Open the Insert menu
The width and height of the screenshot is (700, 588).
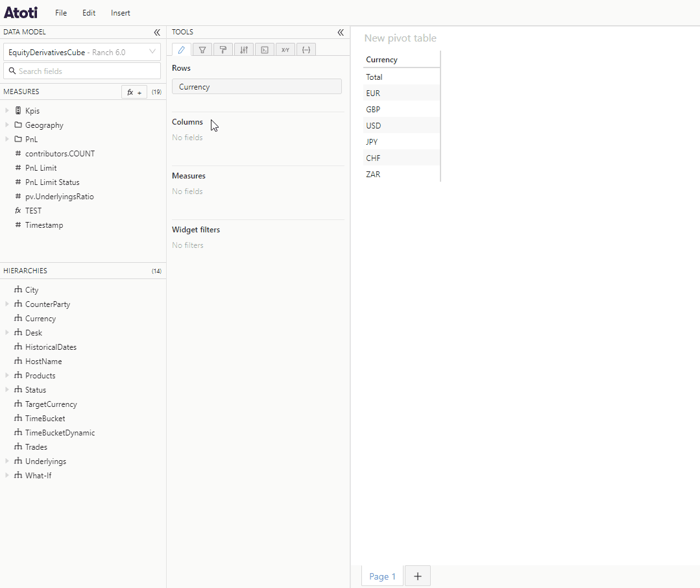121,13
